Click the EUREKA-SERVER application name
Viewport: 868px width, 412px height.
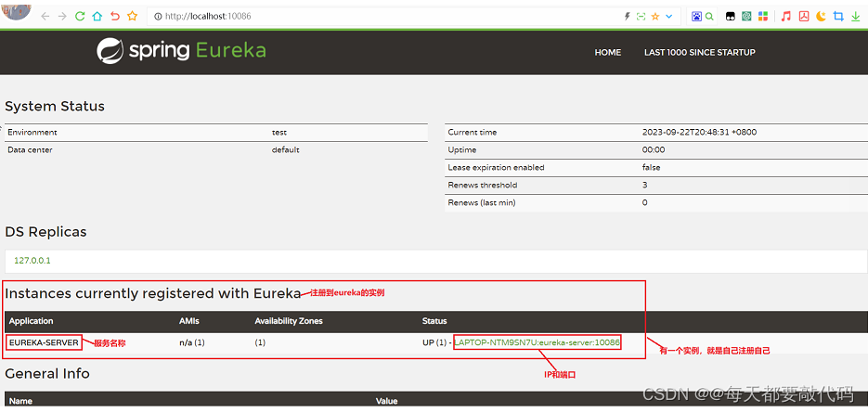(44, 343)
